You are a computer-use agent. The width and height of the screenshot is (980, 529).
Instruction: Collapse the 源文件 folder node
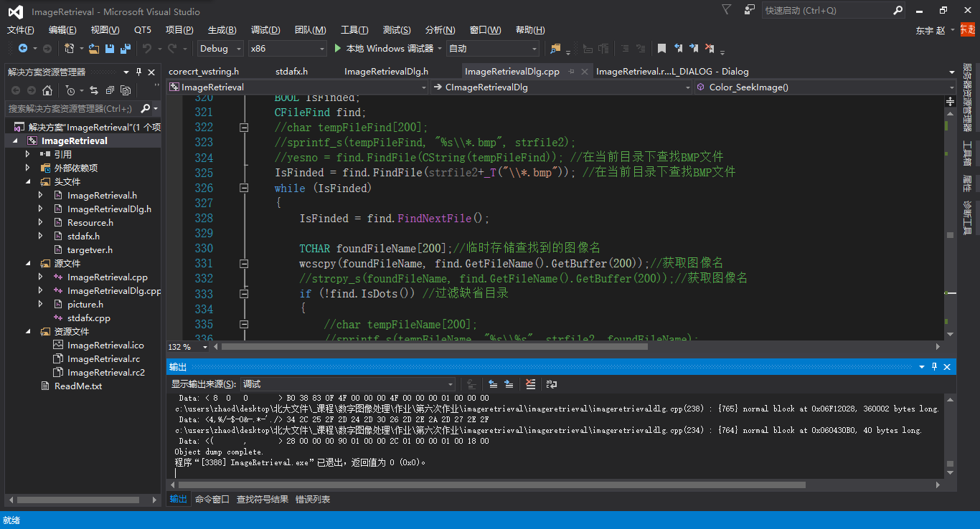point(28,263)
